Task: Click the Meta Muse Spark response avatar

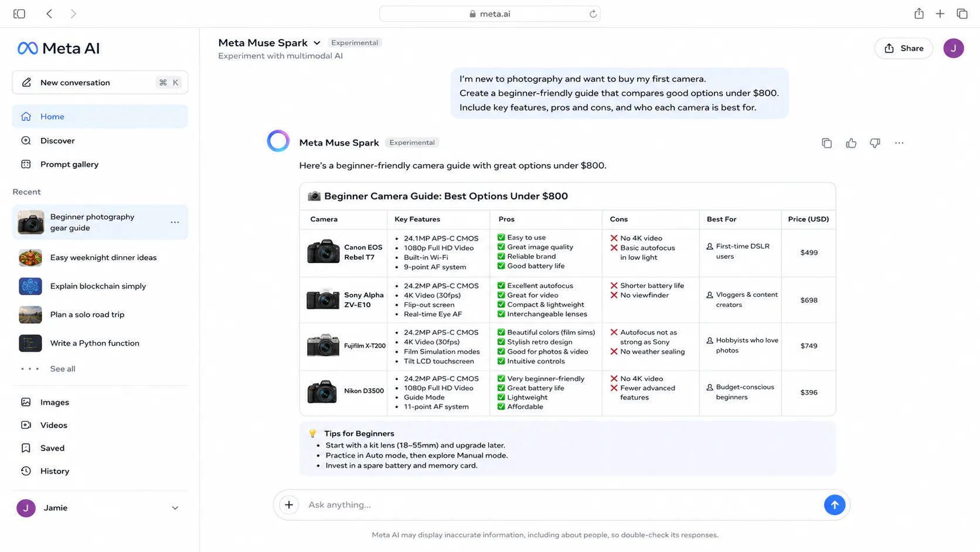Action: pos(278,141)
